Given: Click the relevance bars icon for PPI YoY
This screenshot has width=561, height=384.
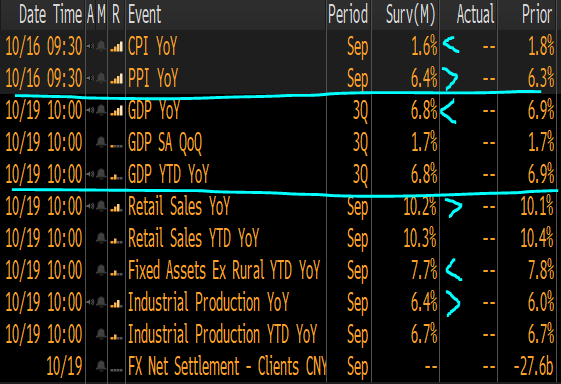Looking at the screenshot, I should [x=116, y=78].
